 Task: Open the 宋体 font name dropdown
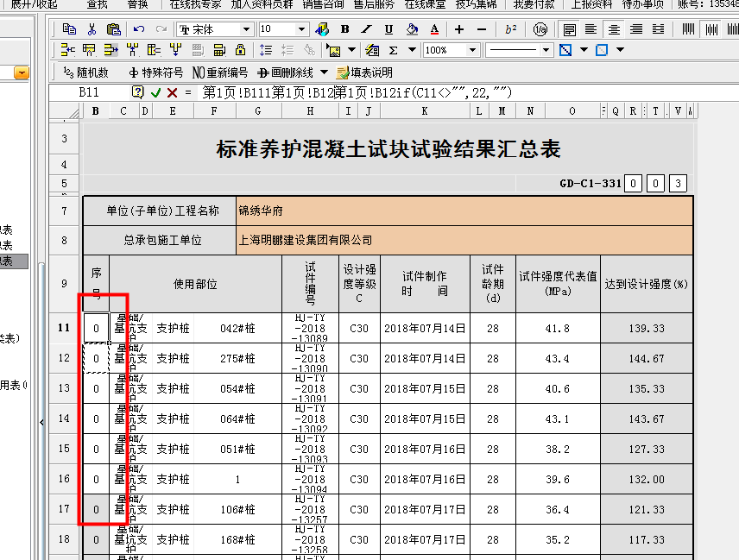point(247,29)
